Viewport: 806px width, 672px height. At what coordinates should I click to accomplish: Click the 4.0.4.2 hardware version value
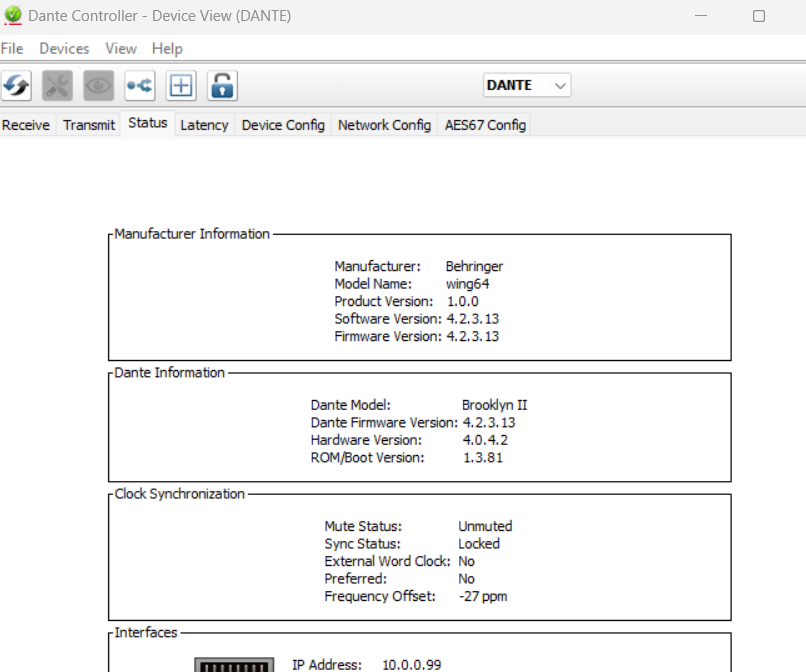(485, 440)
